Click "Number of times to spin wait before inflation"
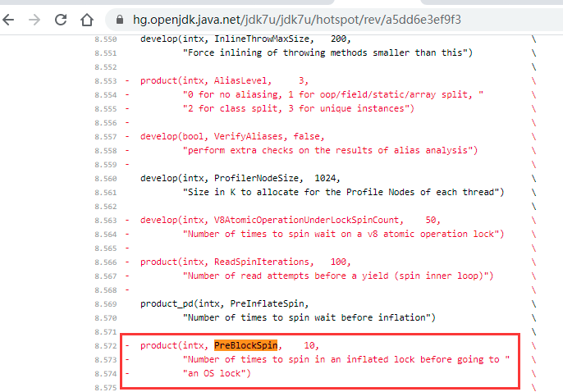Image resolution: width=563 pixels, height=392 pixels. [x=309, y=317]
